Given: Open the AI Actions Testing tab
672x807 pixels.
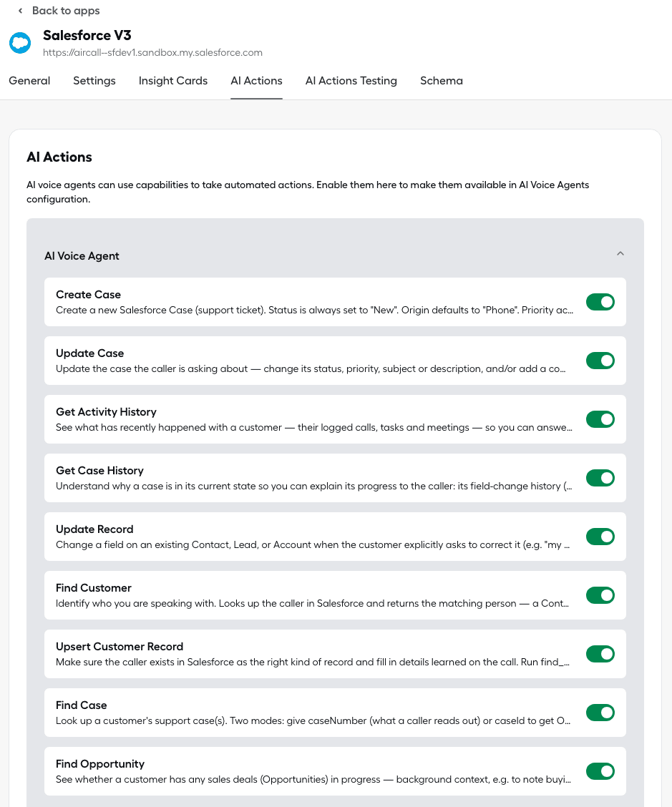Looking at the screenshot, I should pyautogui.click(x=351, y=81).
